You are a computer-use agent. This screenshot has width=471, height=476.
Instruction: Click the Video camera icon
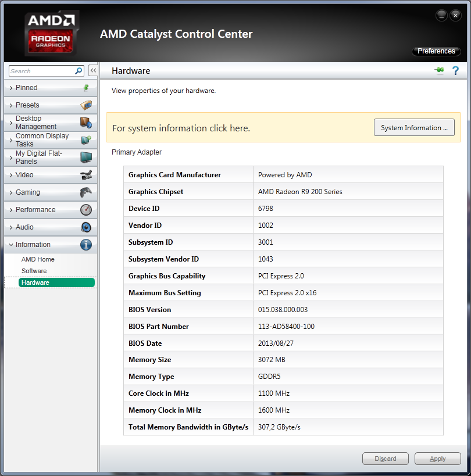point(86,175)
